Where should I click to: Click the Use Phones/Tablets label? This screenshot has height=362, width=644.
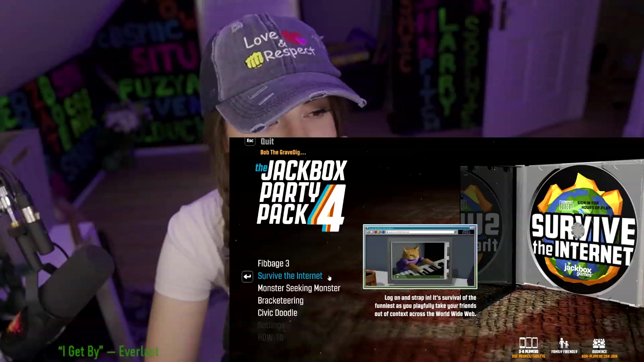point(528,356)
